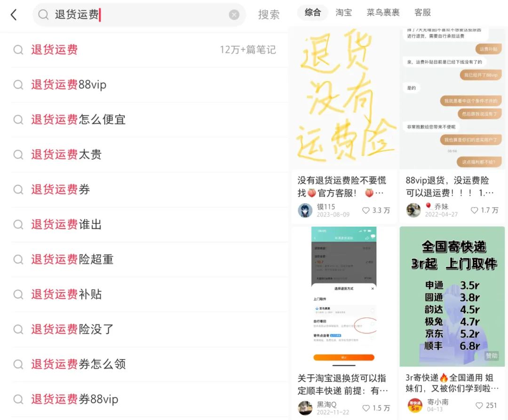Click search icon beside 退货运费补贴

(18, 295)
